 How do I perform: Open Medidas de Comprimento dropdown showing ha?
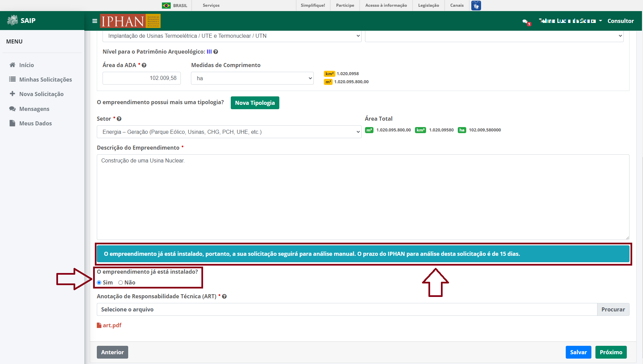(252, 78)
